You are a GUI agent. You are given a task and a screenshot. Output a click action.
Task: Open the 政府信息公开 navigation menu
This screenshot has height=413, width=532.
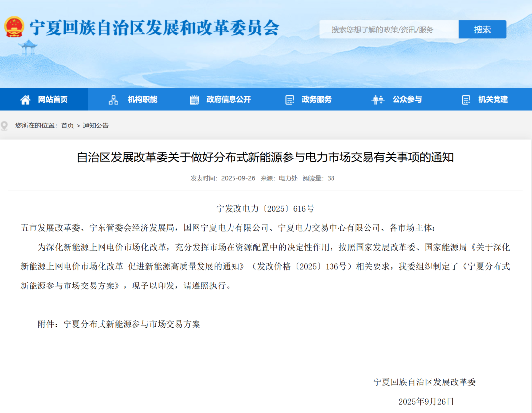click(x=228, y=99)
